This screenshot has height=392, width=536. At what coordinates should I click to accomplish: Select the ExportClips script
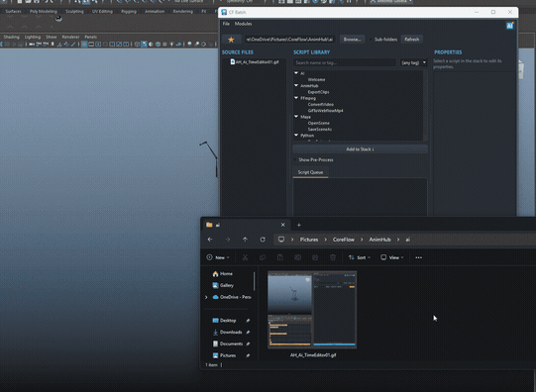pyautogui.click(x=318, y=92)
